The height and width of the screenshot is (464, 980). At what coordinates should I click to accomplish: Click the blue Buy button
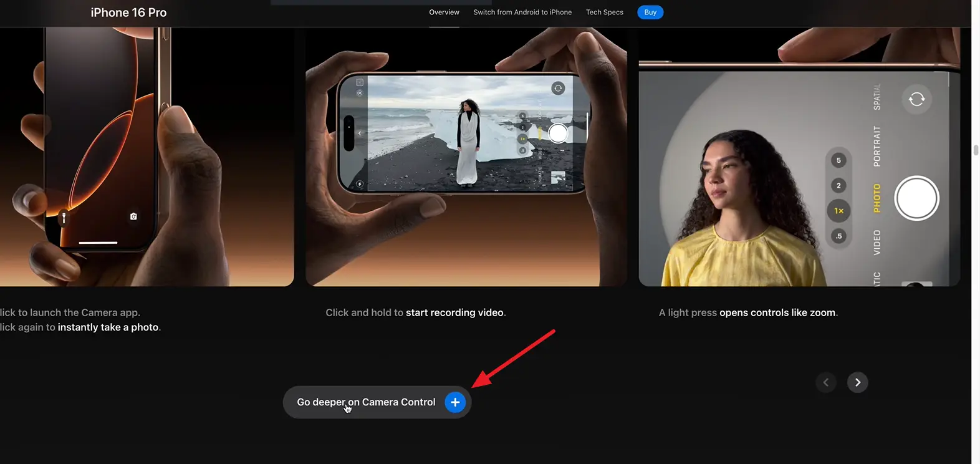650,12
